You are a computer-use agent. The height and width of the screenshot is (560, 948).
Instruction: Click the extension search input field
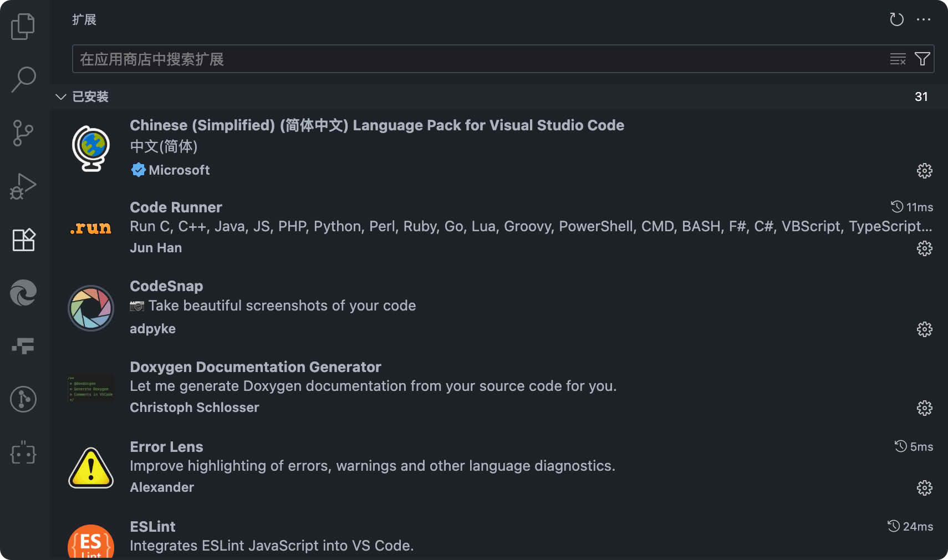click(x=477, y=59)
